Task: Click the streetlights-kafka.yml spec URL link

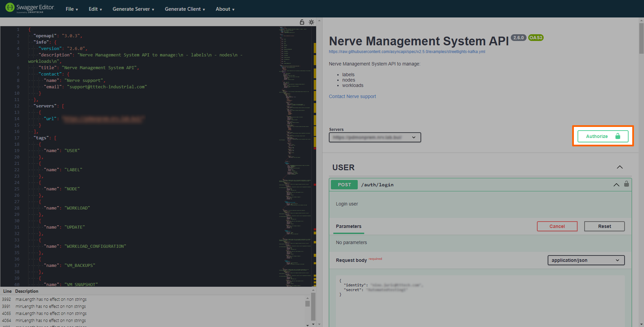Action: [x=407, y=52]
